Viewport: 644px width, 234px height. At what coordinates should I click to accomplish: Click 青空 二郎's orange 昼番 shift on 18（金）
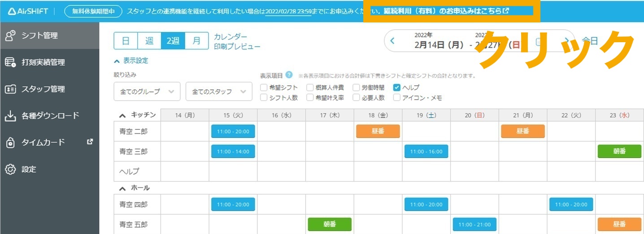(x=378, y=131)
